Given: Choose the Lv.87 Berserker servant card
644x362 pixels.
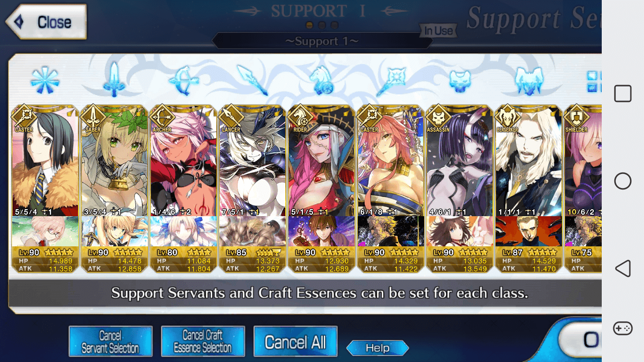Looking at the screenshot, I should tap(529, 189).
